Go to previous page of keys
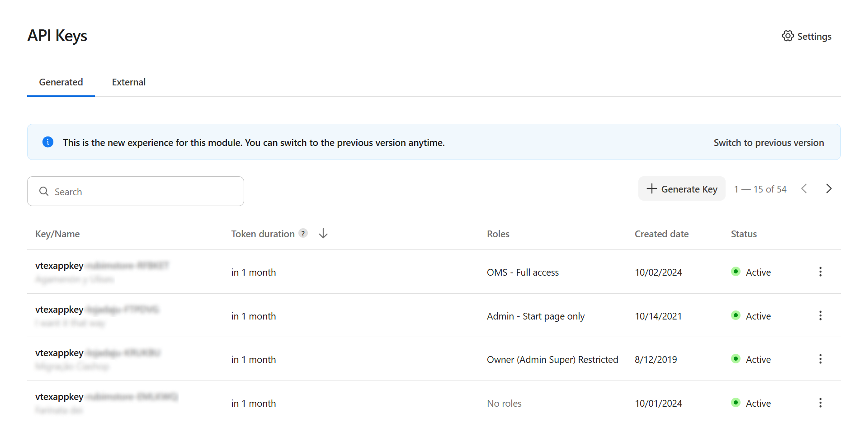The height and width of the screenshot is (423, 868). (x=804, y=189)
